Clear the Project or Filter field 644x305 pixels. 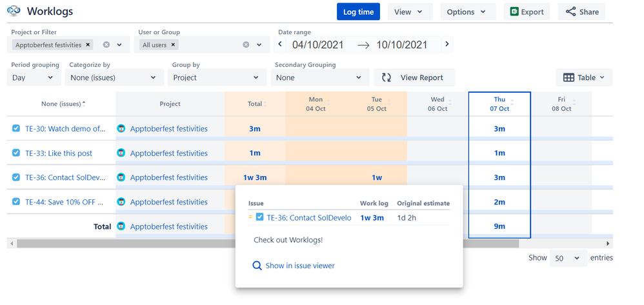106,44
